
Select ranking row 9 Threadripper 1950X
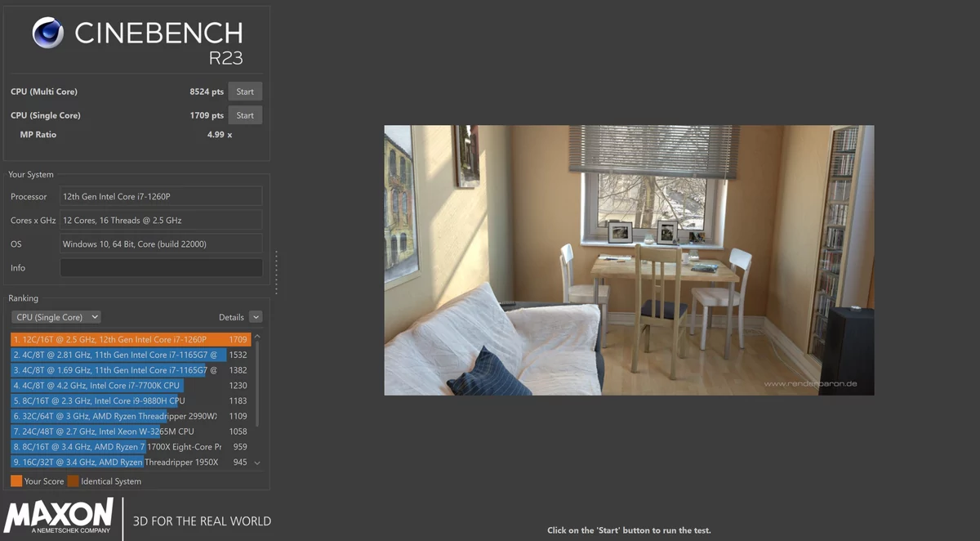(x=131, y=462)
